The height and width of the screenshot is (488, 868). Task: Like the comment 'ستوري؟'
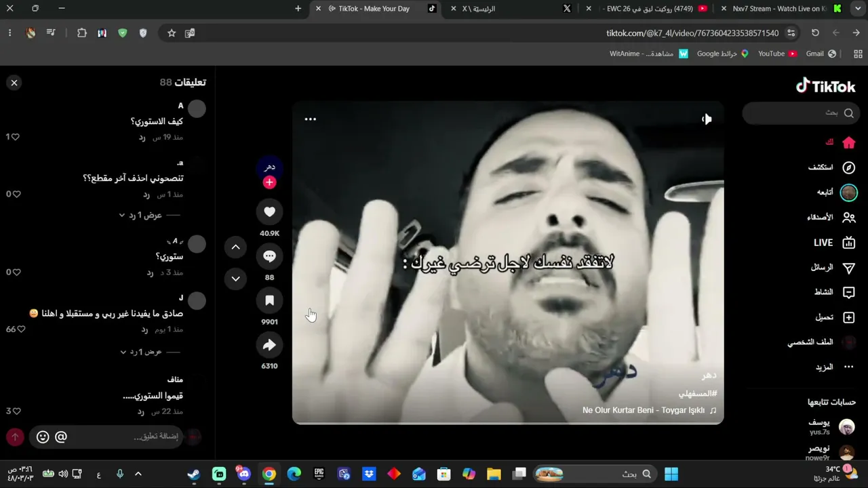[x=16, y=272]
